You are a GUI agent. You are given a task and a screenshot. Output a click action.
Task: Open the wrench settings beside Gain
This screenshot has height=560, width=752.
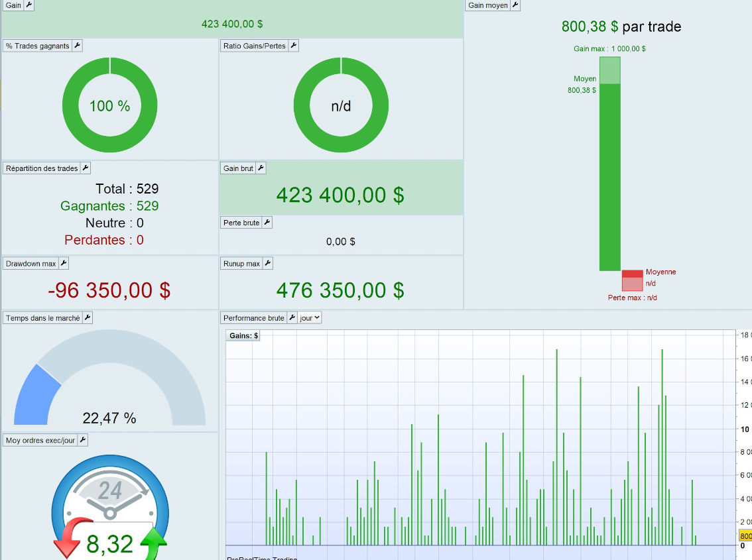point(29,5)
